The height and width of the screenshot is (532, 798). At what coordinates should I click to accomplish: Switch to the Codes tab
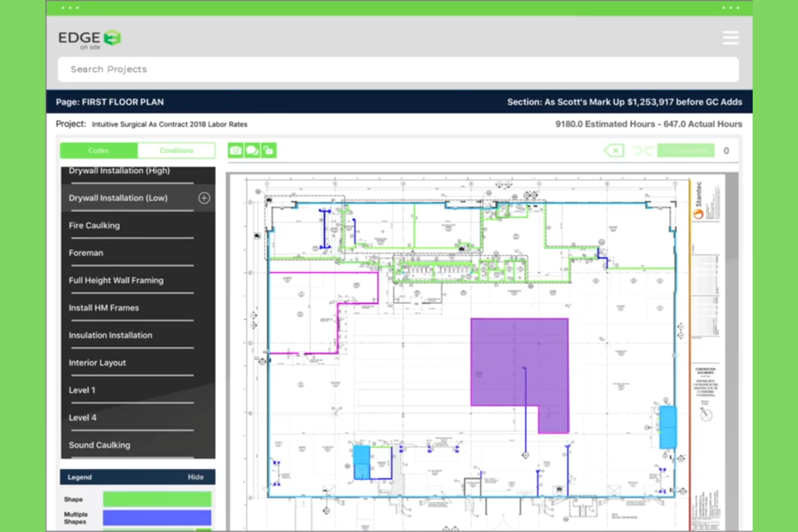coord(98,150)
